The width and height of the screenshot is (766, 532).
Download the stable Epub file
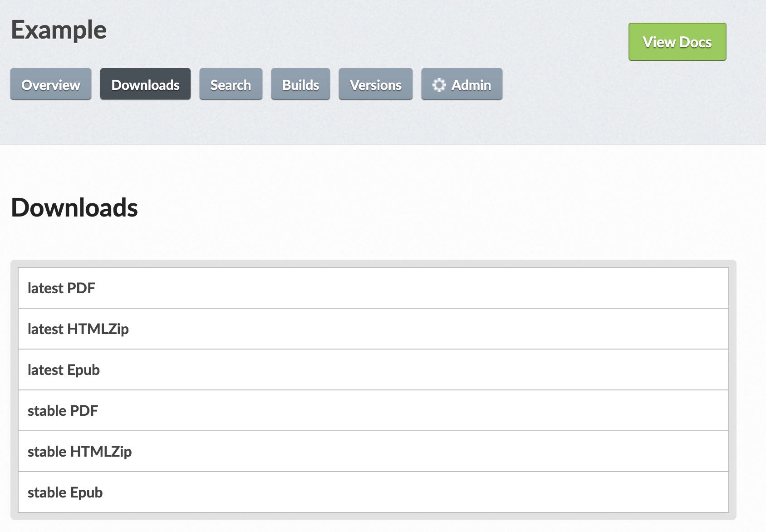click(x=65, y=493)
